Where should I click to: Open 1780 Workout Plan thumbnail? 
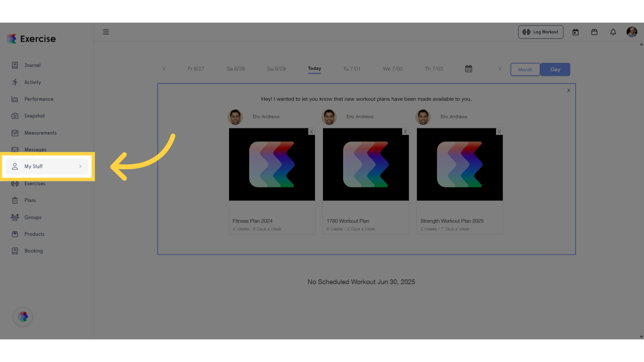point(366,165)
